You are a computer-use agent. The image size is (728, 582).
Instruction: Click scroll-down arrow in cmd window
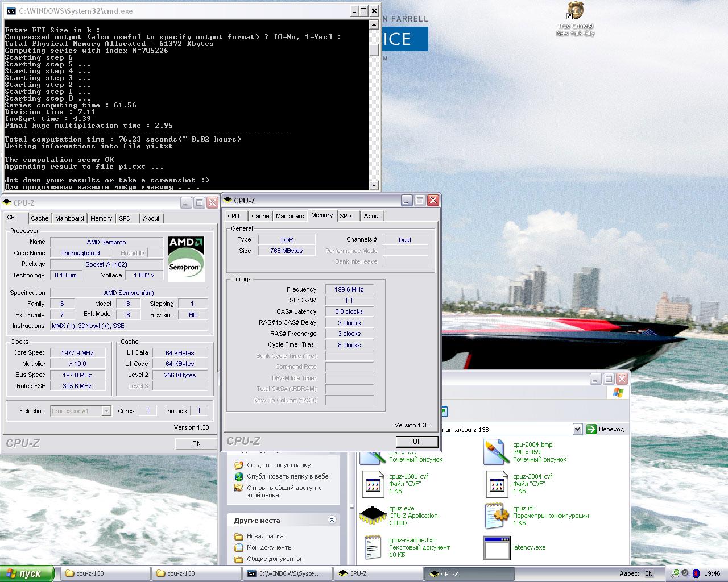374,185
